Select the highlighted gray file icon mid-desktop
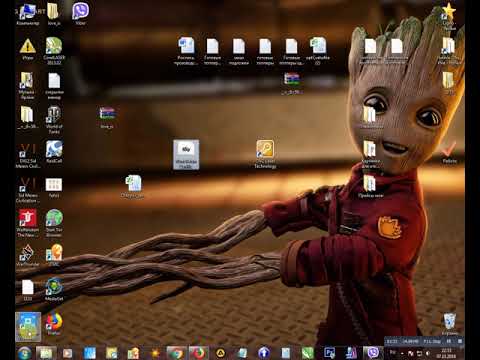 point(186,154)
